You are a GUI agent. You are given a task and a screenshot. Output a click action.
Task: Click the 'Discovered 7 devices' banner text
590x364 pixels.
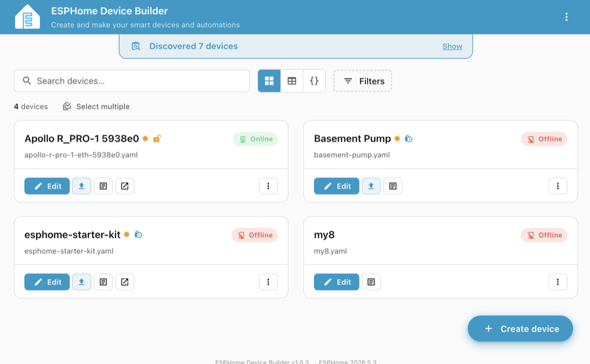pyautogui.click(x=194, y=46)
